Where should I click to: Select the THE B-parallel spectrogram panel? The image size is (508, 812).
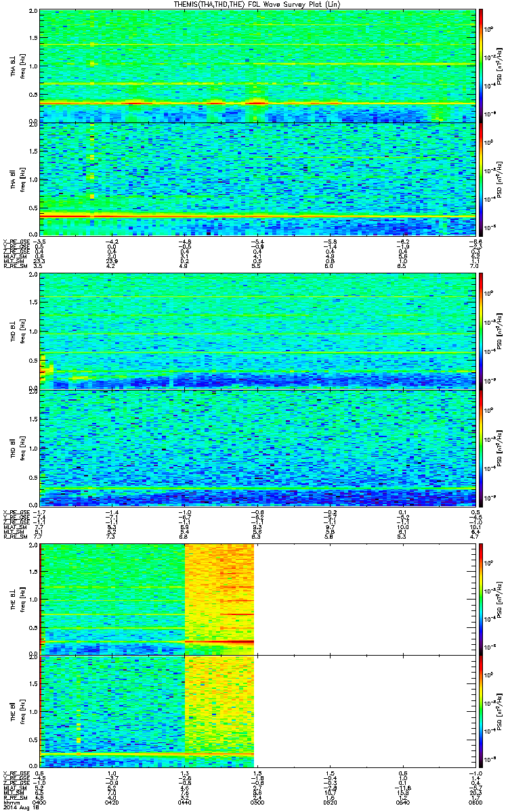tap(256, 711)
